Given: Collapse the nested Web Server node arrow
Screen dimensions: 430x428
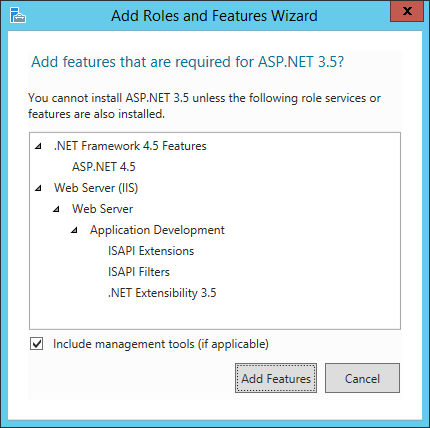Looking at the screenshot, I should point(56,209).
